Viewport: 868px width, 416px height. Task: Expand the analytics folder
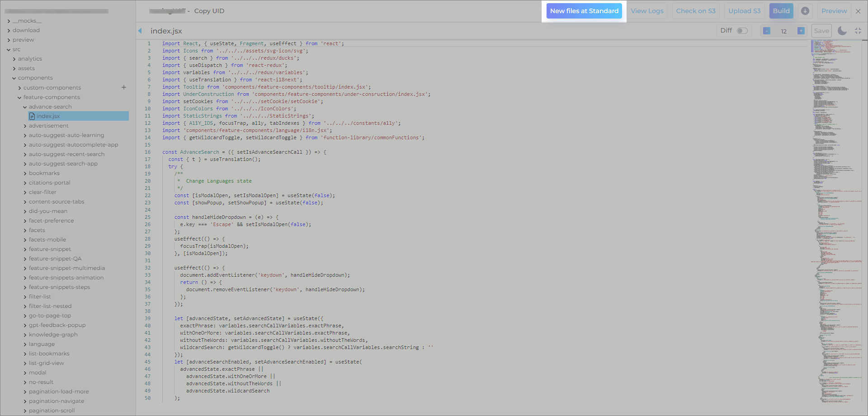tap(30, 59)
